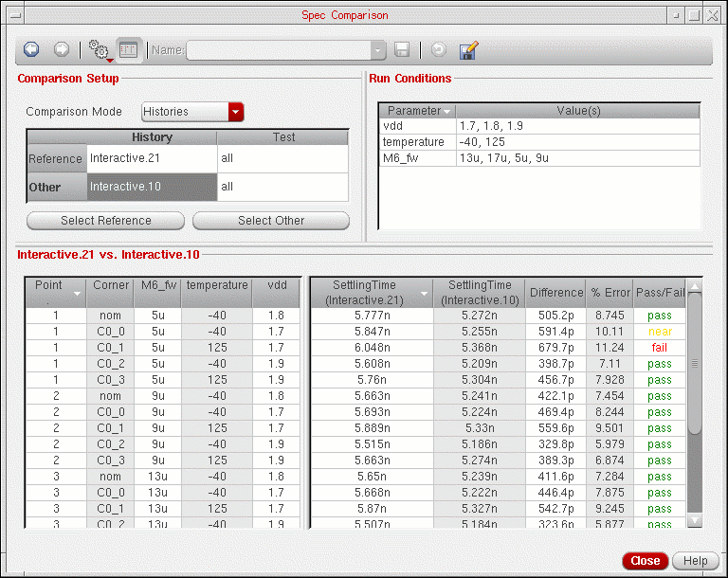
Task: Expand the Name combo box arrow
Action: click(379, 49)
